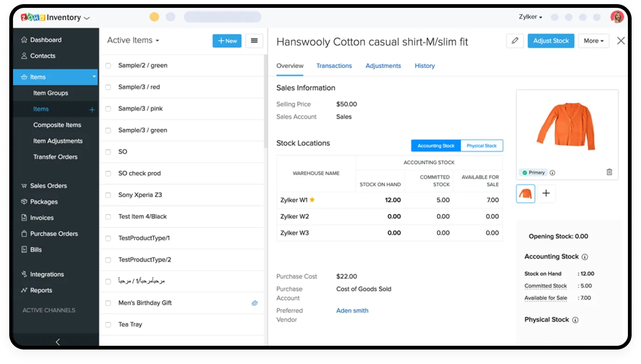This screenshot has width=641, height=364.
Task: Open the list view hamburger menu icon
Action: [254, 41]
